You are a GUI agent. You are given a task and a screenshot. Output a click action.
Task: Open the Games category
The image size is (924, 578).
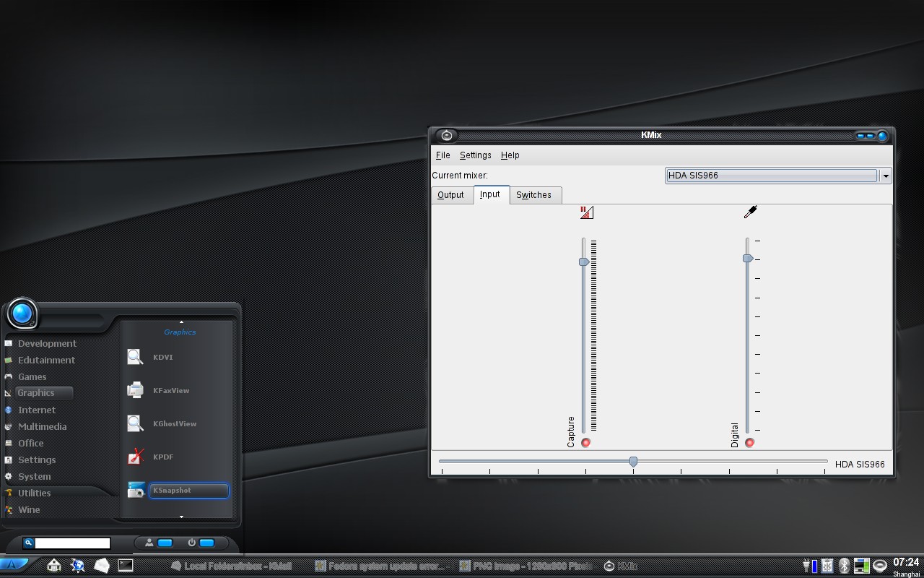pos(32,376)
